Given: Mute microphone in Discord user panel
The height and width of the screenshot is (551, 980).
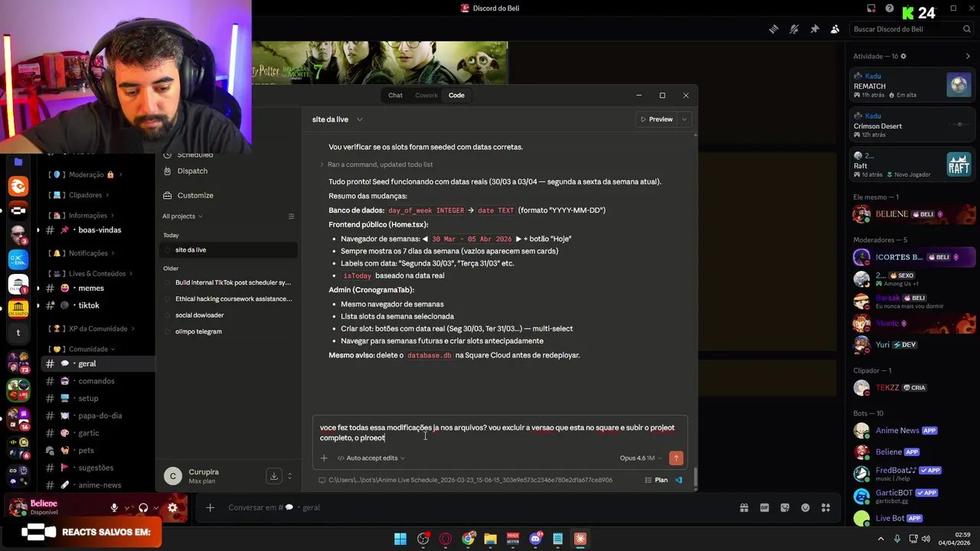Looking at the screenshot, I should click(x=114, y=507).
